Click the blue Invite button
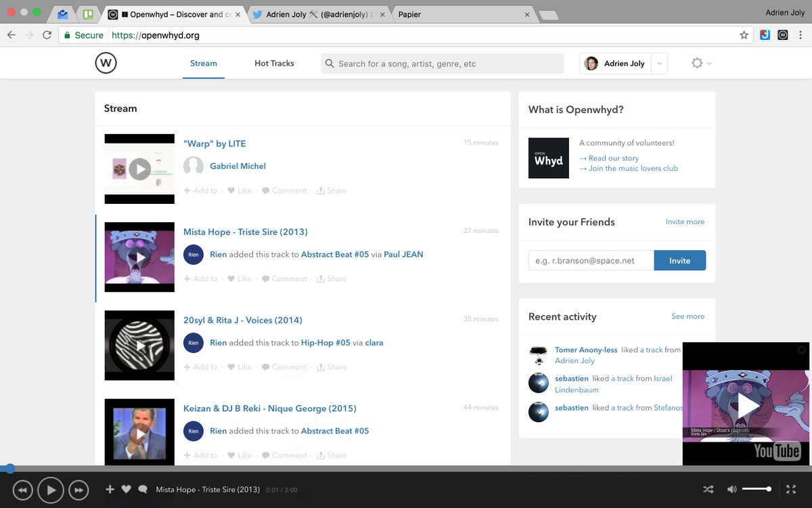The image size is (812, 508). [x=680, y=260]
